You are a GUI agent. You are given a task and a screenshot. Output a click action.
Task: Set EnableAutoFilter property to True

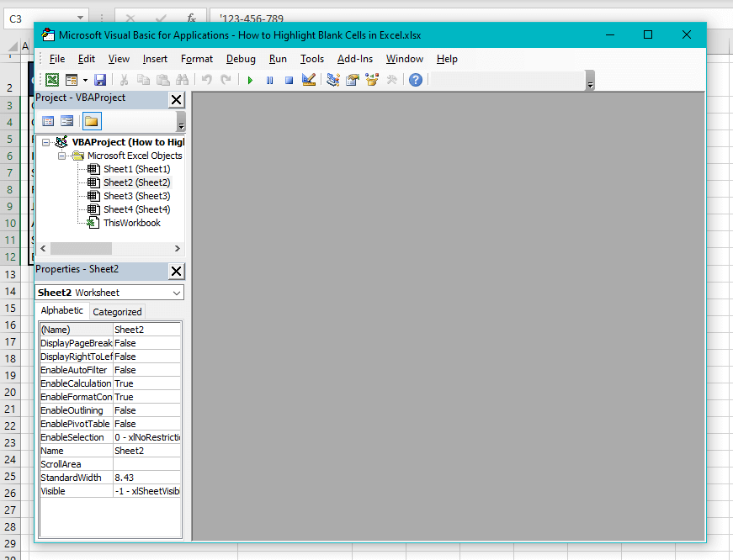[147, 370]
